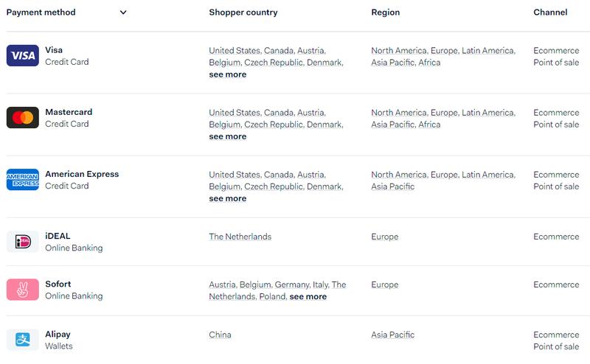Expand 'see more' countries for Visa

[227, 74]
